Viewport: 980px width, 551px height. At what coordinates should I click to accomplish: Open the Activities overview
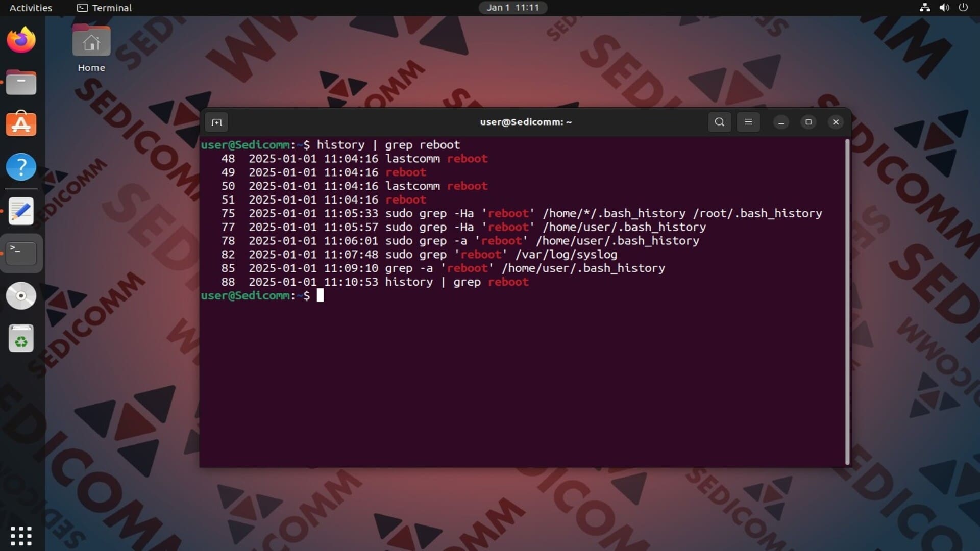[31, 8]
